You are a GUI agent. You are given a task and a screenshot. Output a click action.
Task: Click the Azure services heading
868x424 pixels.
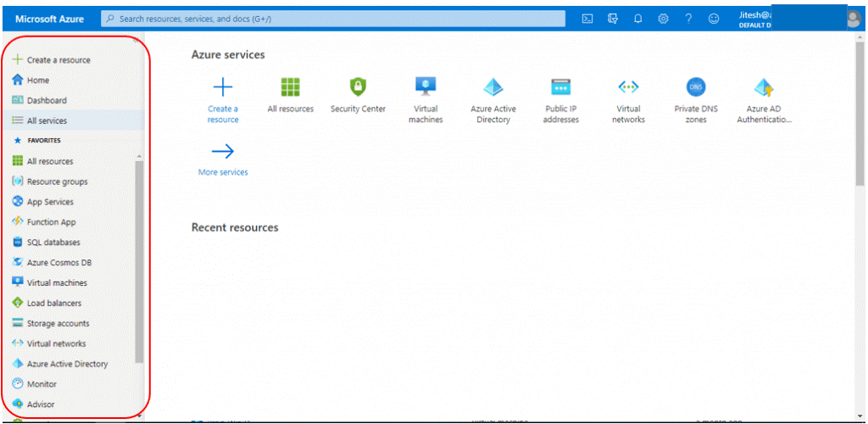pyautogui.click(x=228, y=55)
